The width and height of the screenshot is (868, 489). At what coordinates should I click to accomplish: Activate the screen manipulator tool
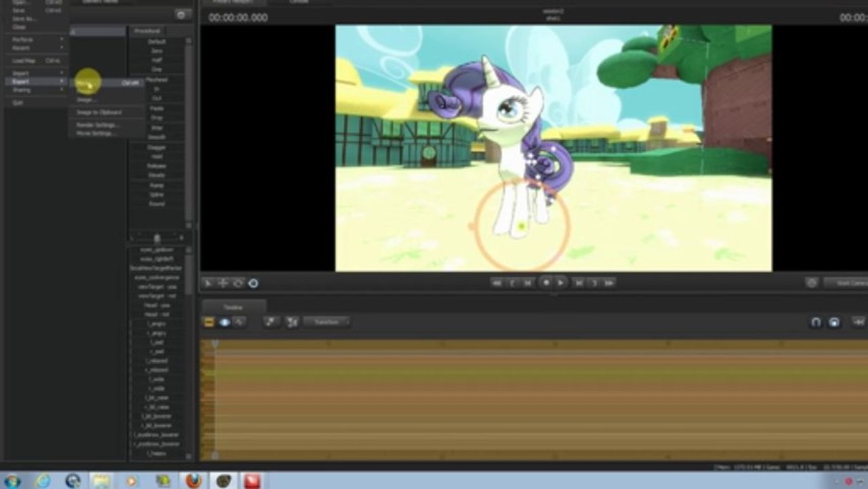(x=253, y=283)
